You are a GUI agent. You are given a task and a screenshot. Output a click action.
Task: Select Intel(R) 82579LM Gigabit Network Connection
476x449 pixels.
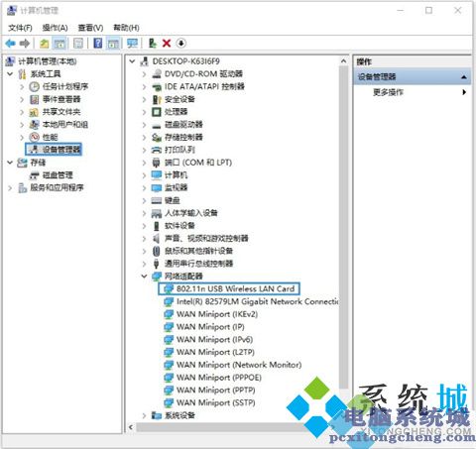[x=252, y=301]
